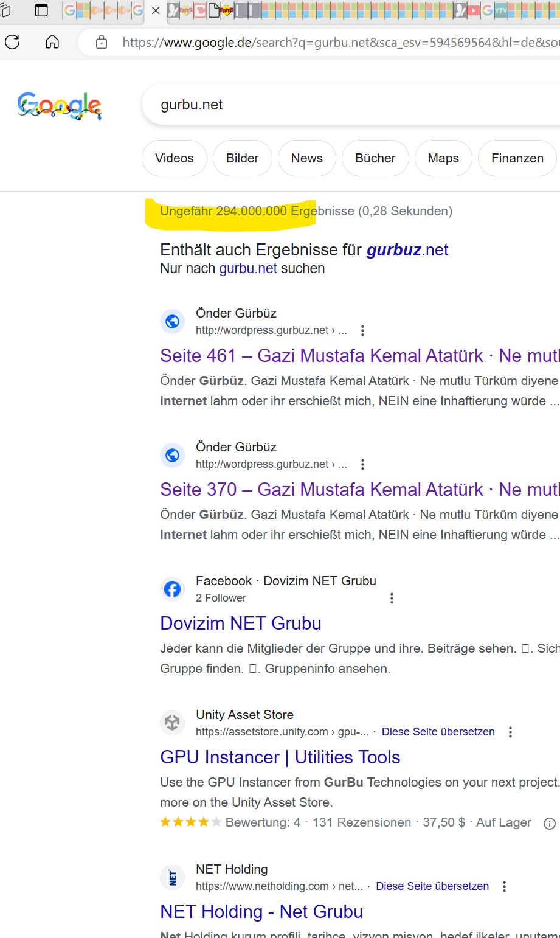The height and width of the screenshot is (938, 560).
Task: Open the Dovizim NET Grubu Facebook result
Action: pyautogui.click(x=241, y=624)
